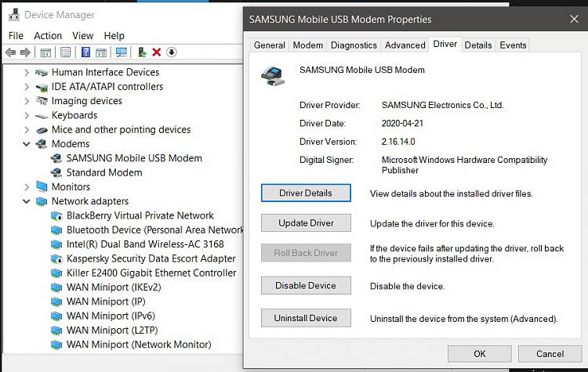Click the Device Manager title bar icon
This screenshot has height=372, width=588.
[14, 15]
